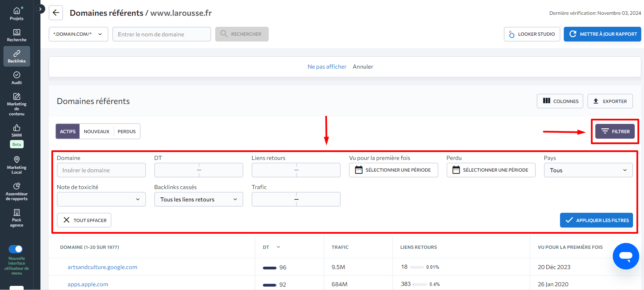Click METTRE À JOUR RAPPORT
This screenshot has height=290, width=644.
pos(602,34)
